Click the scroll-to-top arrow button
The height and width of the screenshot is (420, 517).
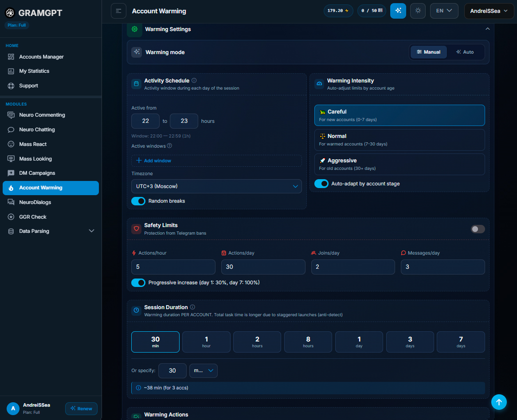tap(499, 402)
